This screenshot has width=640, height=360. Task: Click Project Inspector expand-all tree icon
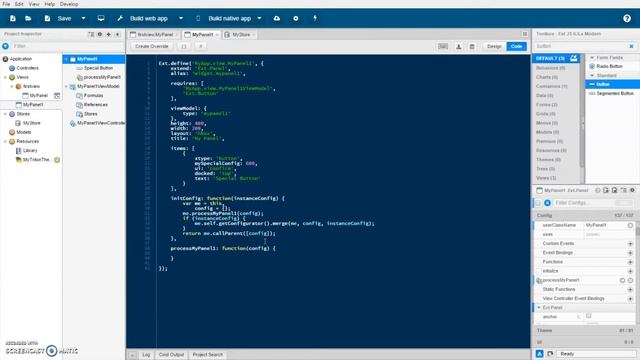point(91,34)
